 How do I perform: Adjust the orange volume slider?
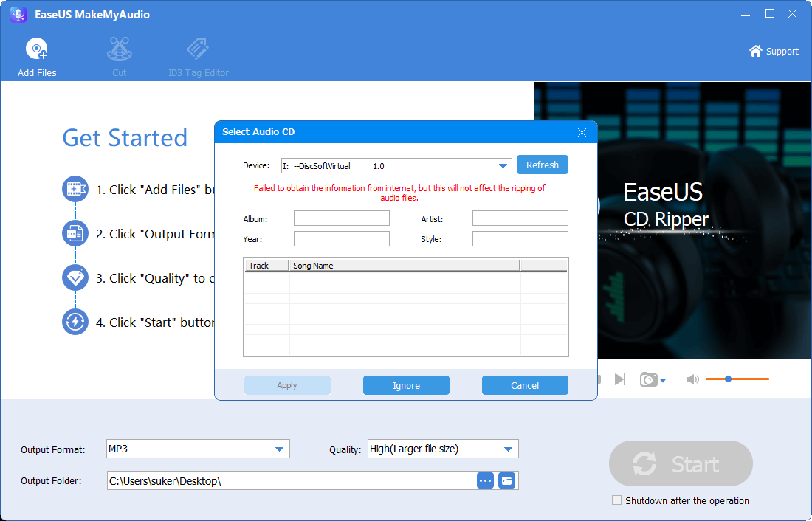coord(728,379)
